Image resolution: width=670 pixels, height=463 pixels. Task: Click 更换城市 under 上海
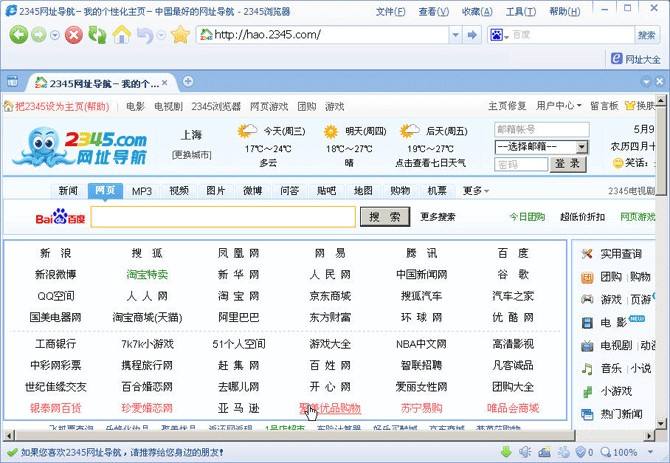point(191,155)
